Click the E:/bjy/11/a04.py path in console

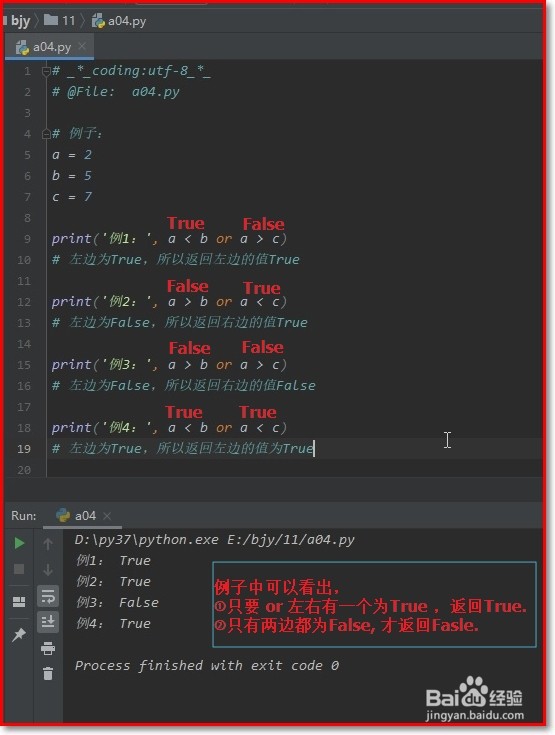(291, 540)
